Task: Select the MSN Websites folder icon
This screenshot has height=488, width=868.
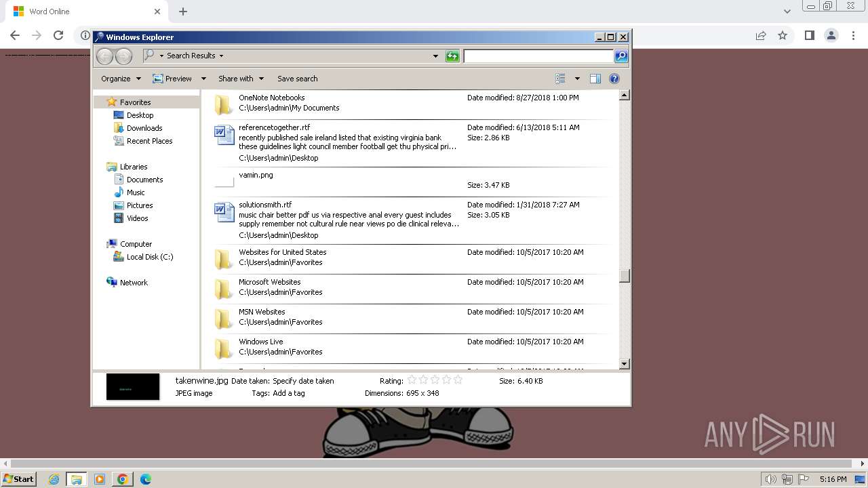Action: (223, 319)
